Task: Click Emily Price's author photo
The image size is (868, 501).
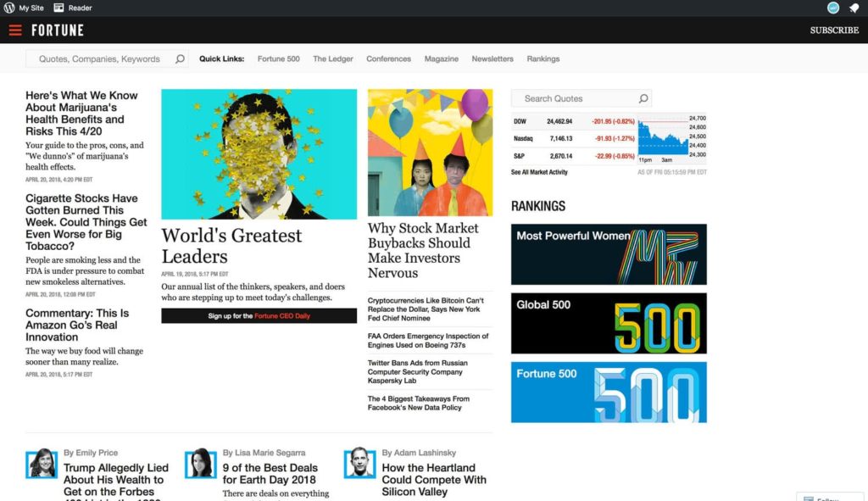Action: pyautogui.click(x=42, y=464)
